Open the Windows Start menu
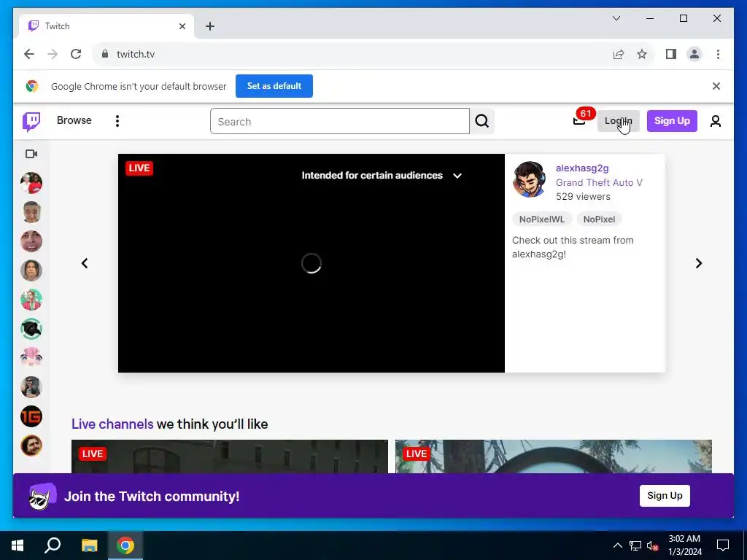 [x=18, y=545]
